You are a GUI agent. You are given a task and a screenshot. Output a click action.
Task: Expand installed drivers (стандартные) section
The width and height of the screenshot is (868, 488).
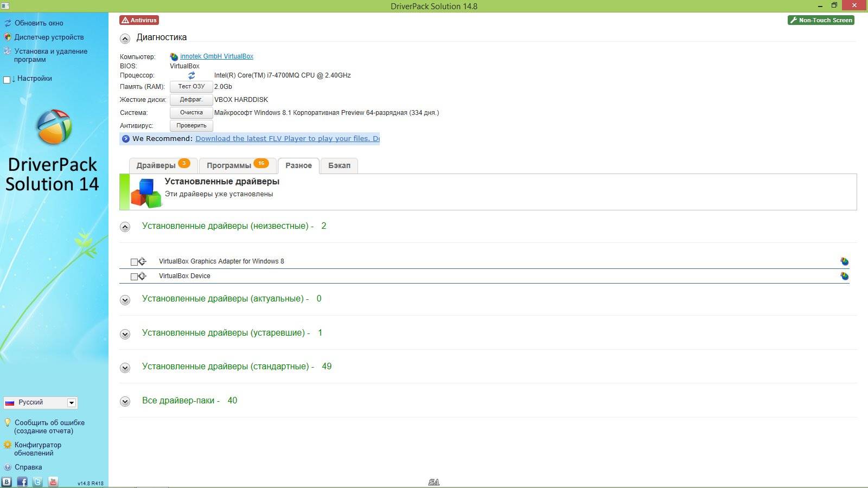(125, 368)
